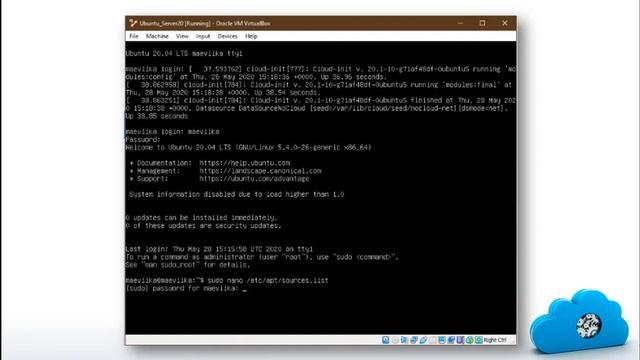Click the 'System information disabled' message line
The height and width of the screenshot is (360, 640).
click(237, 194)
